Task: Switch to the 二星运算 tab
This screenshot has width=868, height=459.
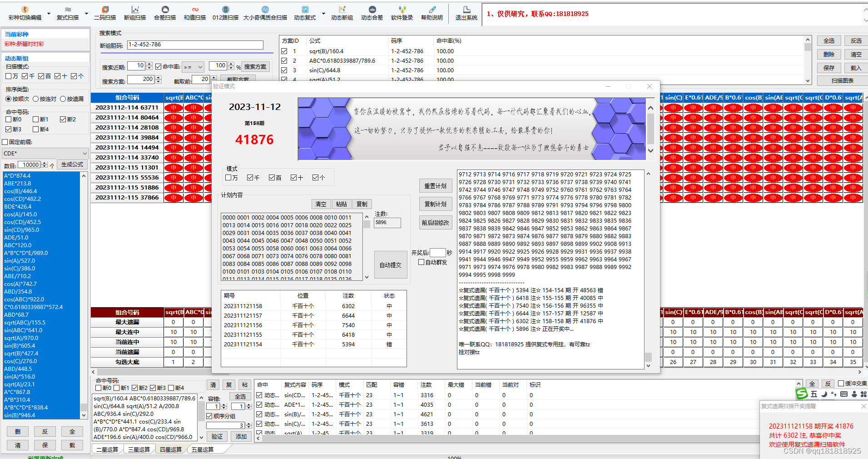Action: click(107, 449)
